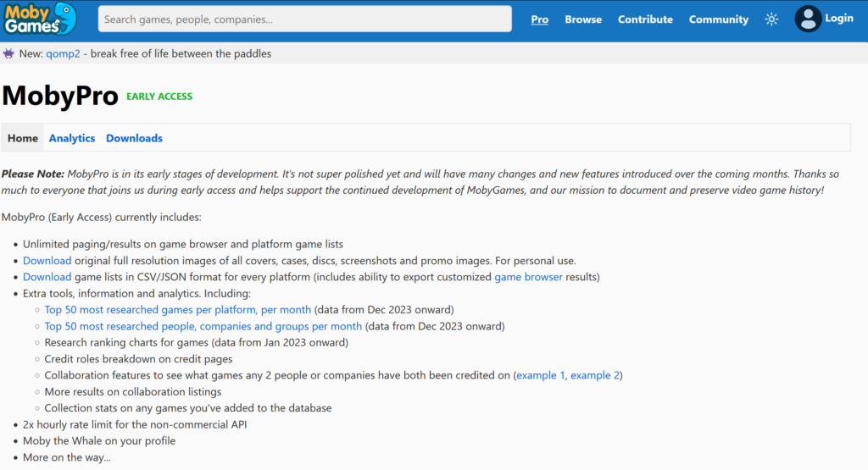Click the MobyGames logo
The height and width of the screenshot is (470, 868).
[40, 19]
